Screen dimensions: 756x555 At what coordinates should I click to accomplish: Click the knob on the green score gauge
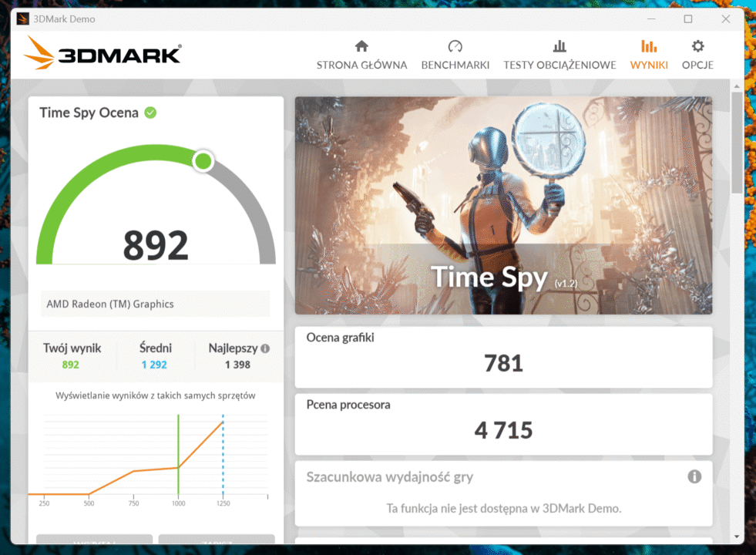click(203, 161)
